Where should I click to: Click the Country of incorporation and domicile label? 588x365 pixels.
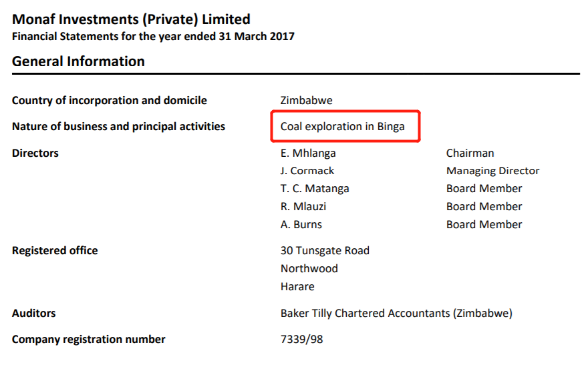(x=109, y=100)
